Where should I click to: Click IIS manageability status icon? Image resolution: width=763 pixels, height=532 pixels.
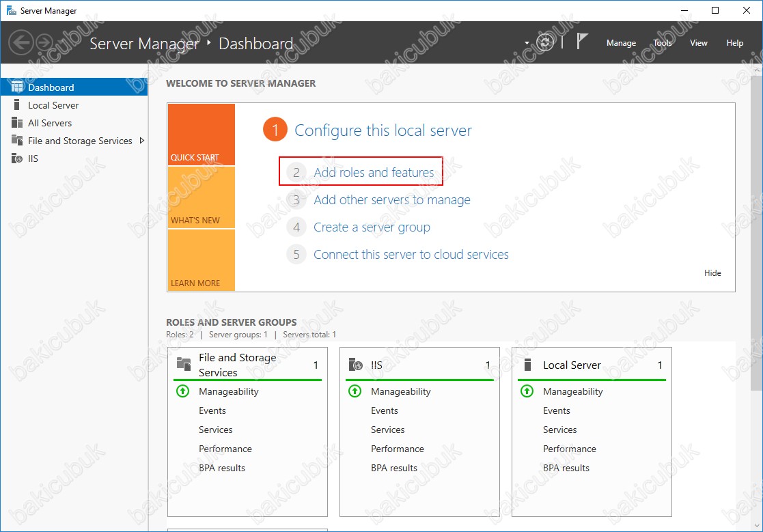tap(355, 391)
